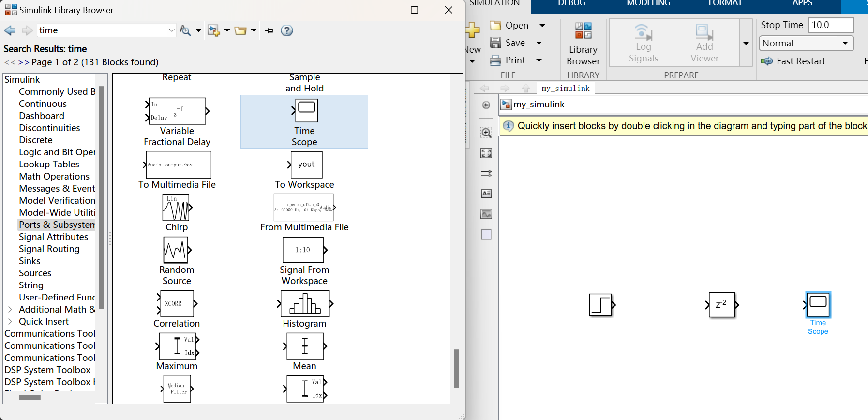Pin the Library Browser window on top
The height and width of the screenshot is (420, 868).
(x=269, y=30)
